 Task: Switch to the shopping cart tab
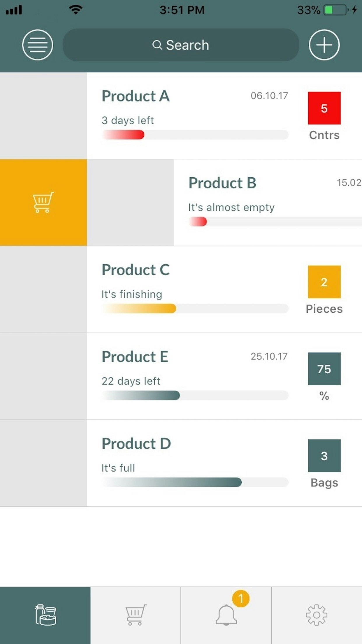[136, 615]
